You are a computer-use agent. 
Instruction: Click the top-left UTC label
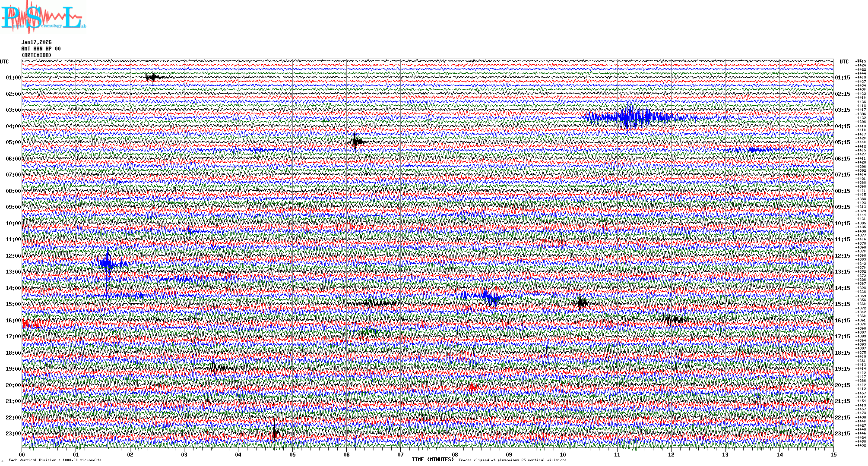[4, 62]
